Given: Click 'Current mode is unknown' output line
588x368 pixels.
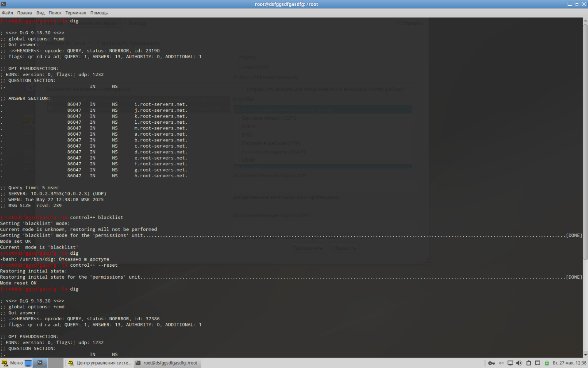Looking at the screenshot, I should click(x=79, y=230).
